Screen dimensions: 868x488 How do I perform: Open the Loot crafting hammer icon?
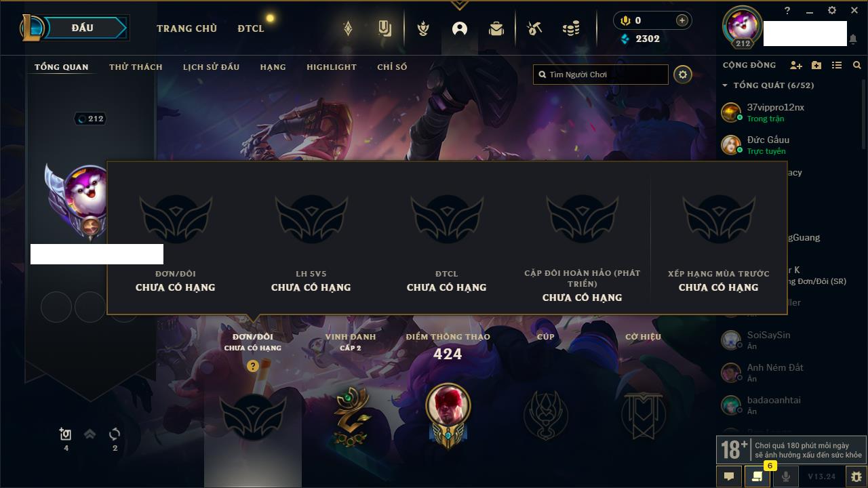click(x=534, y=28)
